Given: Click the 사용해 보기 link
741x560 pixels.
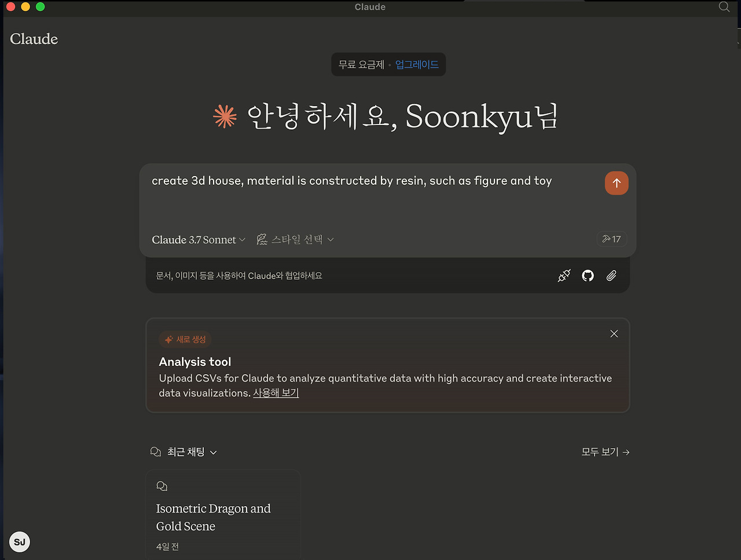Looking at the screenshot, I should (x=276, y=393).
